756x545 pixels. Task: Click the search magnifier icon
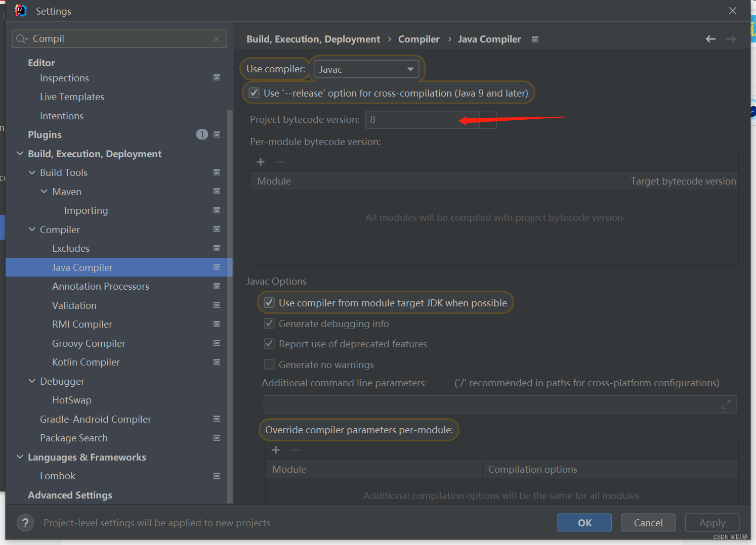(21, 39)
